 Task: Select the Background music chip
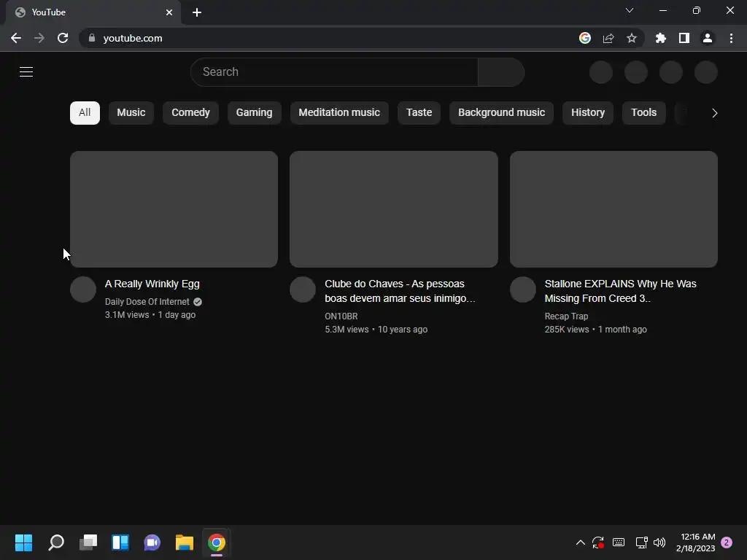(502, 113)
